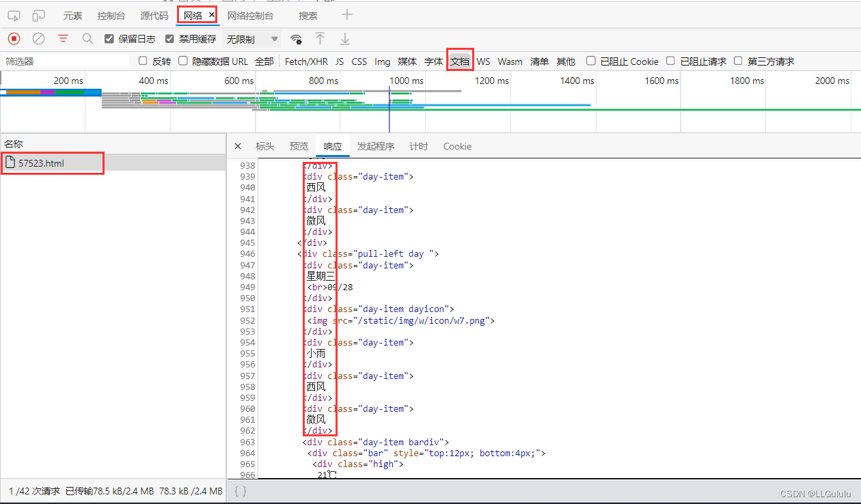
Task: Select the Fetch/XHR filter
Action: (x=306, y=61)
